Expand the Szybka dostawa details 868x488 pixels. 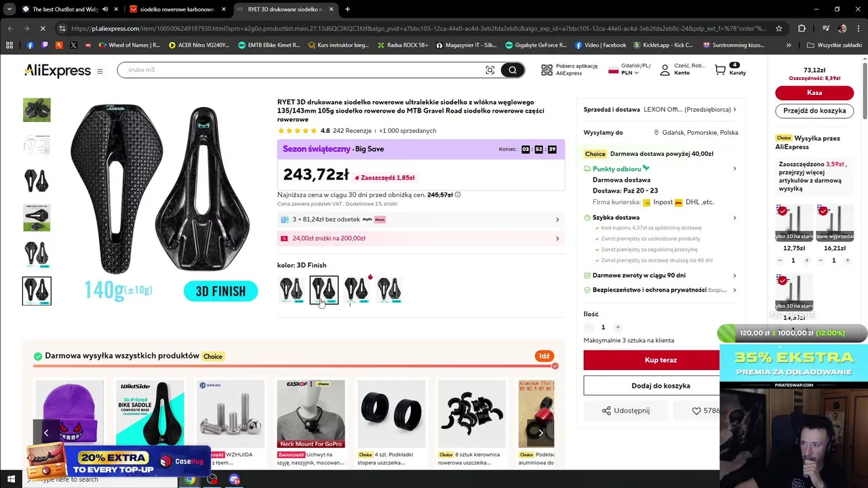pyautogui.click(x=659, y=218)
